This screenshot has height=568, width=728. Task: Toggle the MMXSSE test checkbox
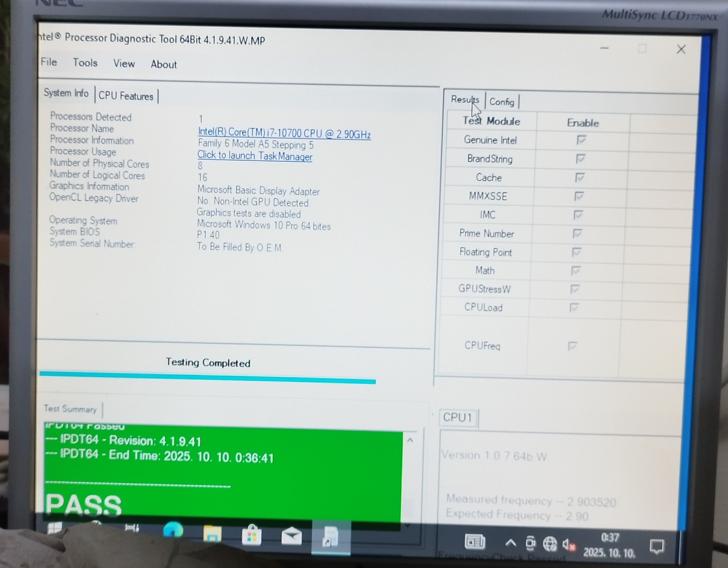click(x=578, y=196)
